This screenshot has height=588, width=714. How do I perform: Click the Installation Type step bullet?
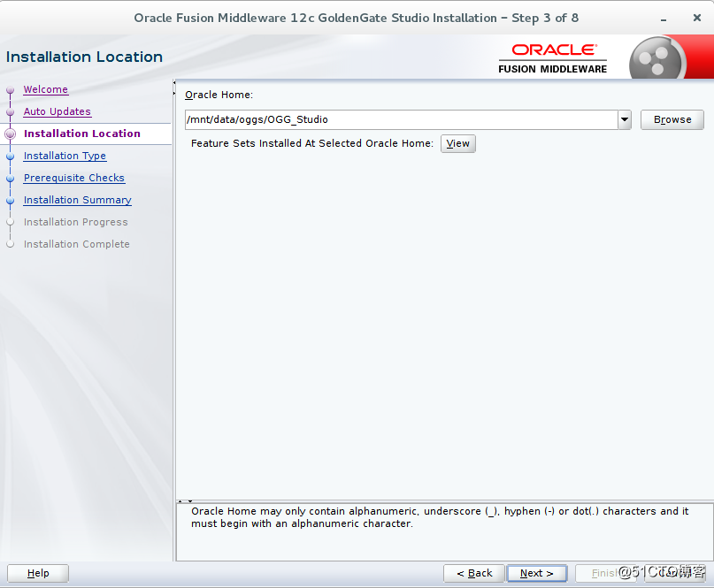(x=10, y=157)
